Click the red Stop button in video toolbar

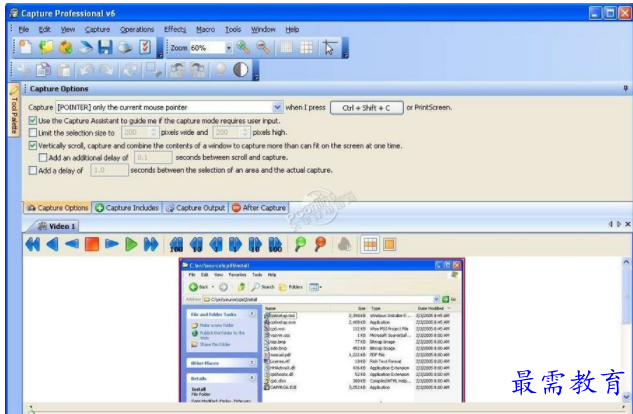pyautogui.click(x=92, y=244)
